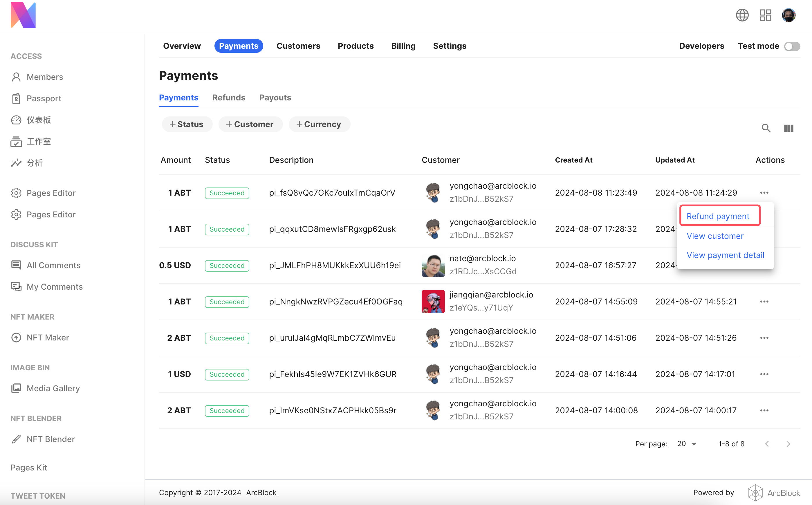The height and width of the screenshot is (505, 812).
Task: Open Members in sidebar
Action: point(45,77)
